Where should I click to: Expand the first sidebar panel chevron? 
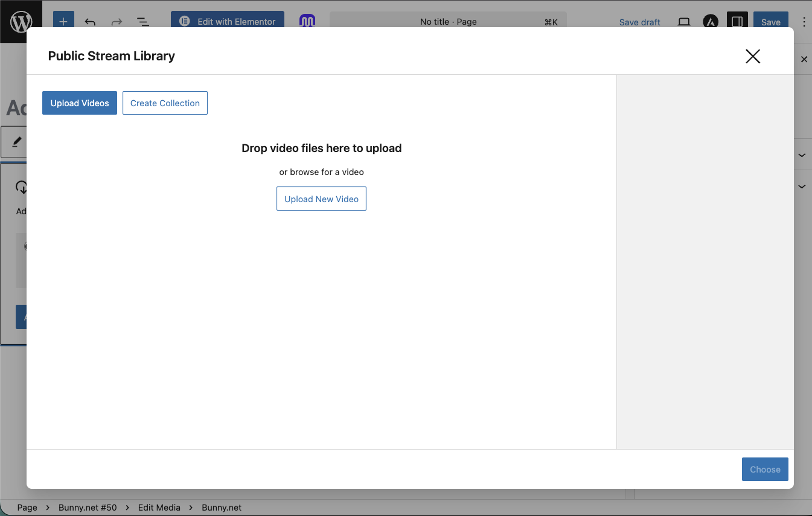coord(802,155)
